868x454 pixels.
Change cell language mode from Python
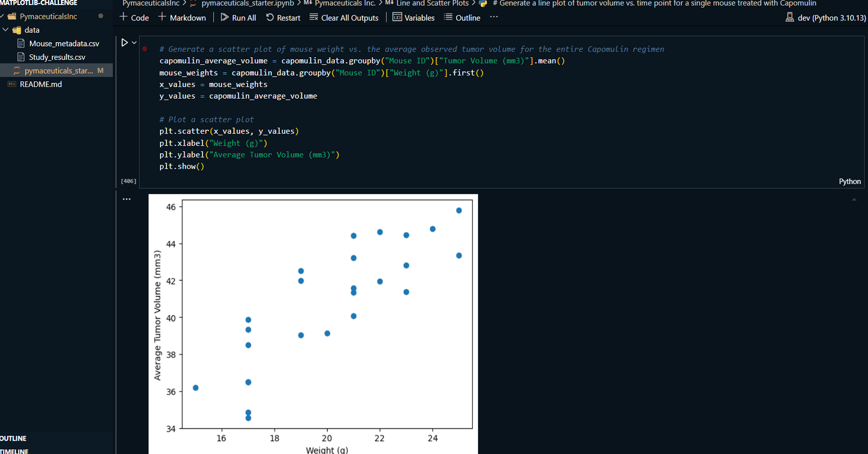(850, 181)
